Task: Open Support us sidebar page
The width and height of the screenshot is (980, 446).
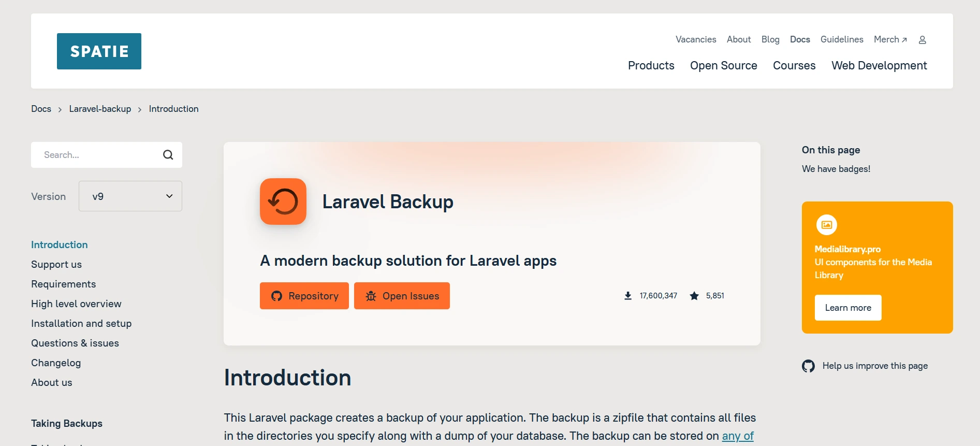Action: coord(56,264)
